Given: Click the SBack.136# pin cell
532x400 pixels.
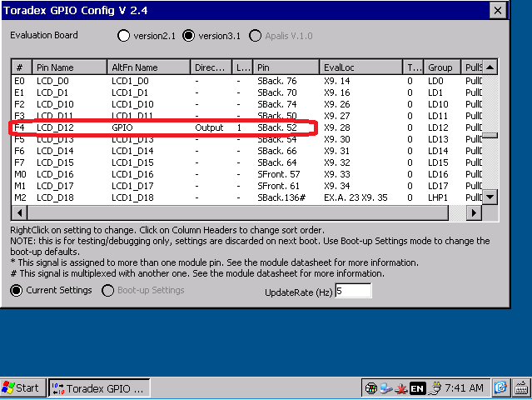Looking at the screenshot, I should (281, 197).
